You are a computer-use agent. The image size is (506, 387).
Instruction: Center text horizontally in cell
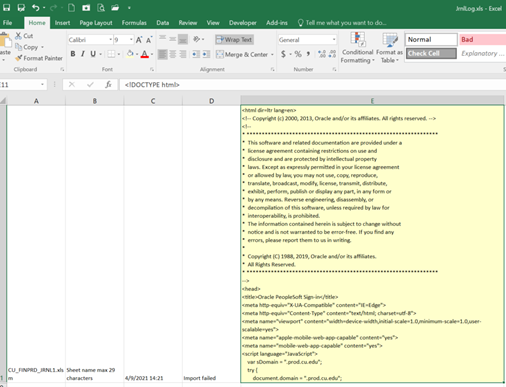pyautogui.click(x=172, y=54)
